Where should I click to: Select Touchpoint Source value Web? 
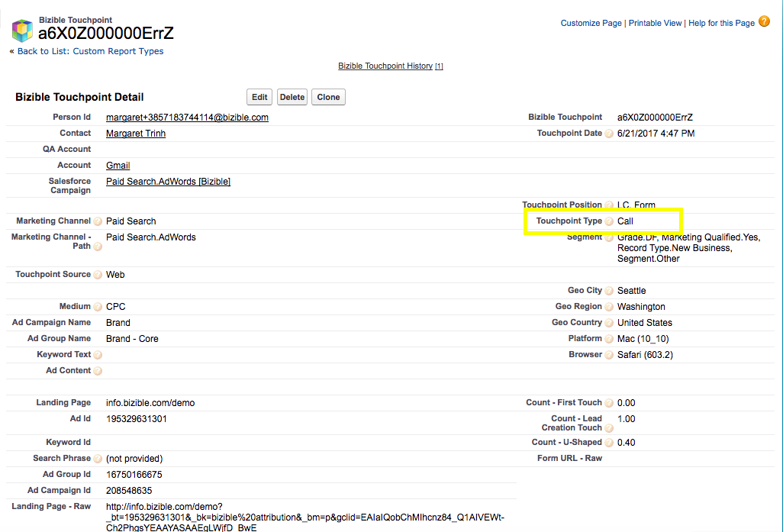[115, 275]
